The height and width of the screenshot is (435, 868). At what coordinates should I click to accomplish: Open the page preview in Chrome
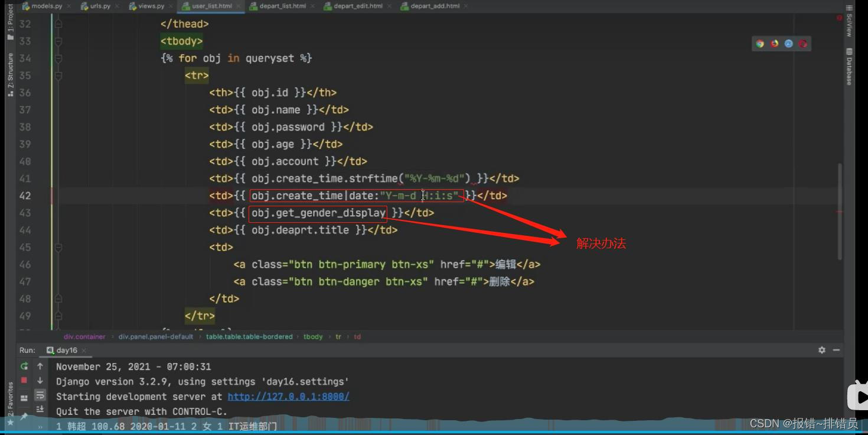760,43
